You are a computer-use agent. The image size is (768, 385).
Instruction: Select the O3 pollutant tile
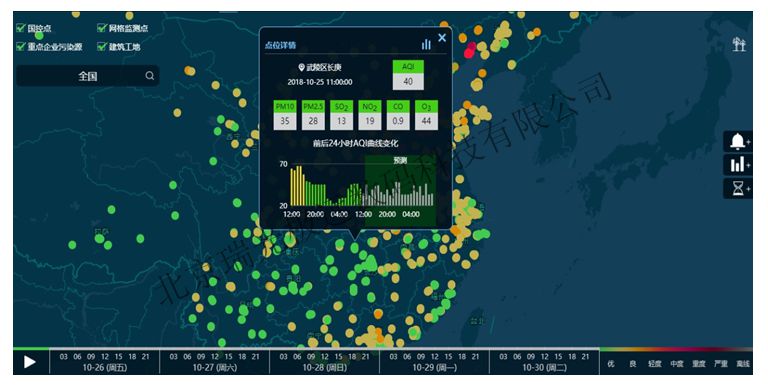(426, 115)
